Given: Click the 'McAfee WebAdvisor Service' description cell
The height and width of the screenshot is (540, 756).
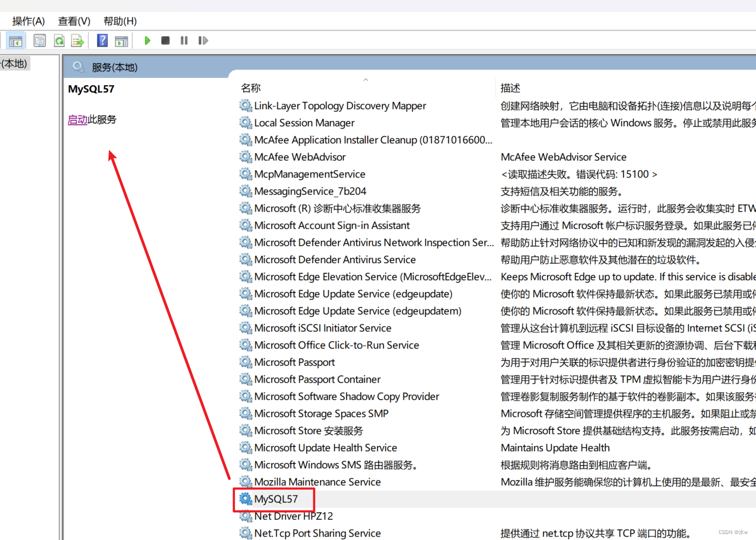Looking at the screenshot, I should click(x=563, y=157).
